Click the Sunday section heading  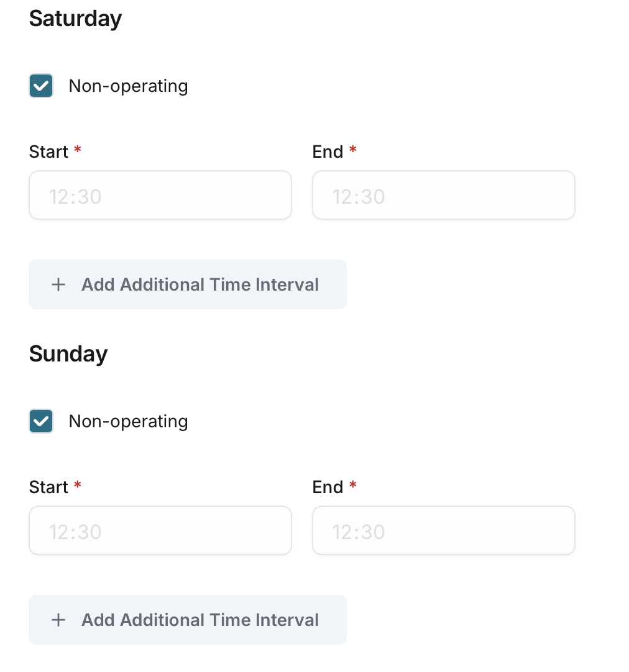pyautogui.click(x=68, y=354)
